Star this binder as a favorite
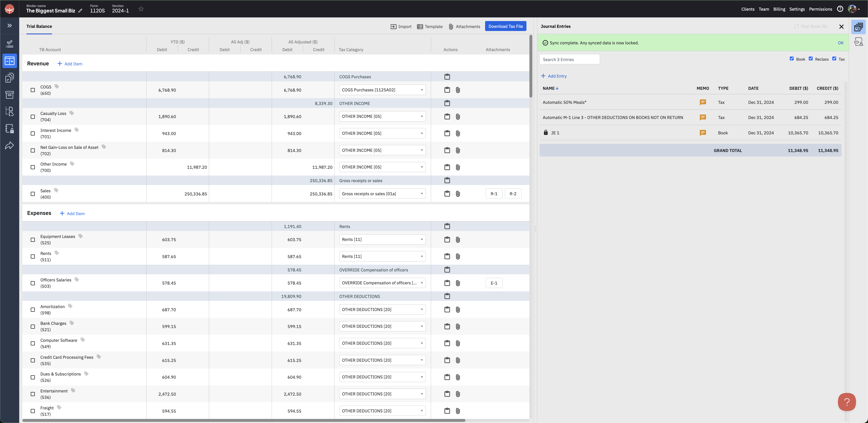Viewport: 868px width, 423px height. tap(141, 9)
